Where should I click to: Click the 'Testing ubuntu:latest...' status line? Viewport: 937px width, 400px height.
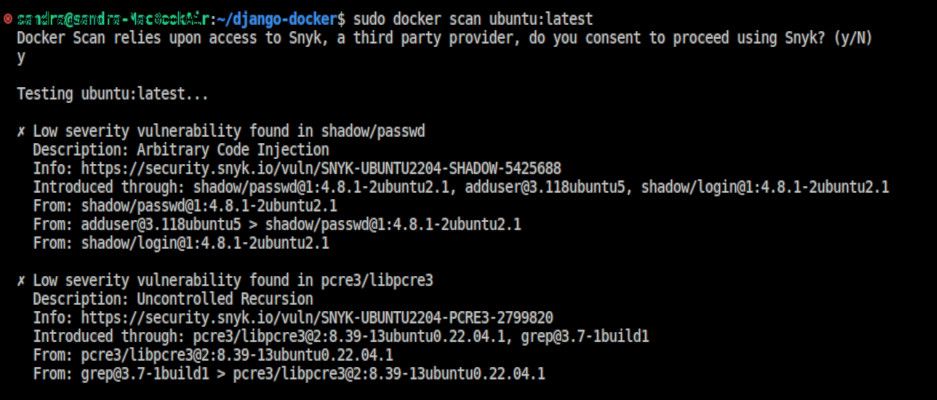(x=113, y=94)
